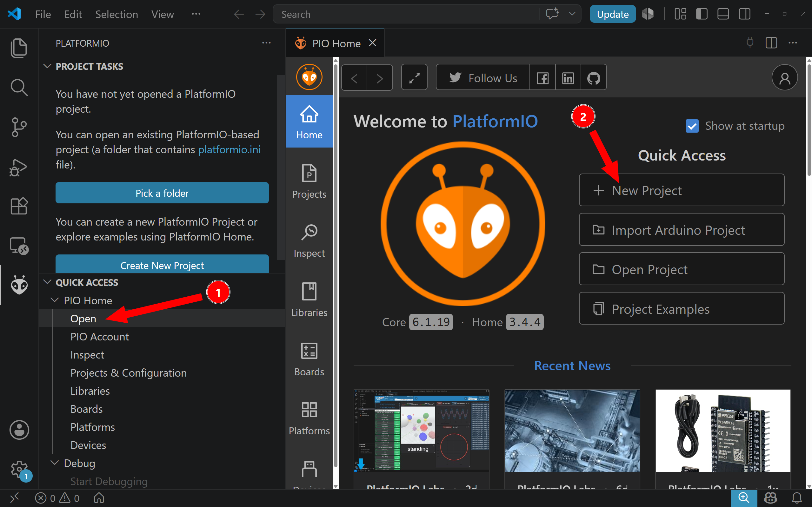The width and height of the screenshot is (812, 507).
Task: Open the Explorer view in activity bar
Action: tap(19, 48)
